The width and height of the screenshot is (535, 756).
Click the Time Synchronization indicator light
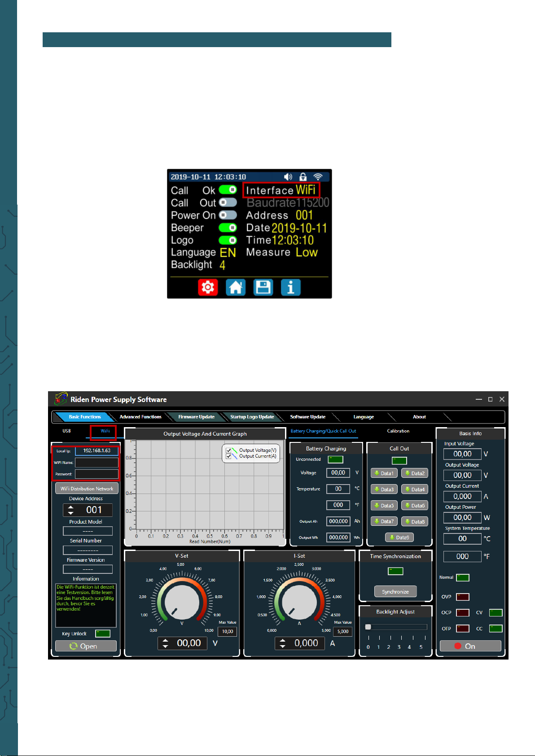click(x=395, y=571)
